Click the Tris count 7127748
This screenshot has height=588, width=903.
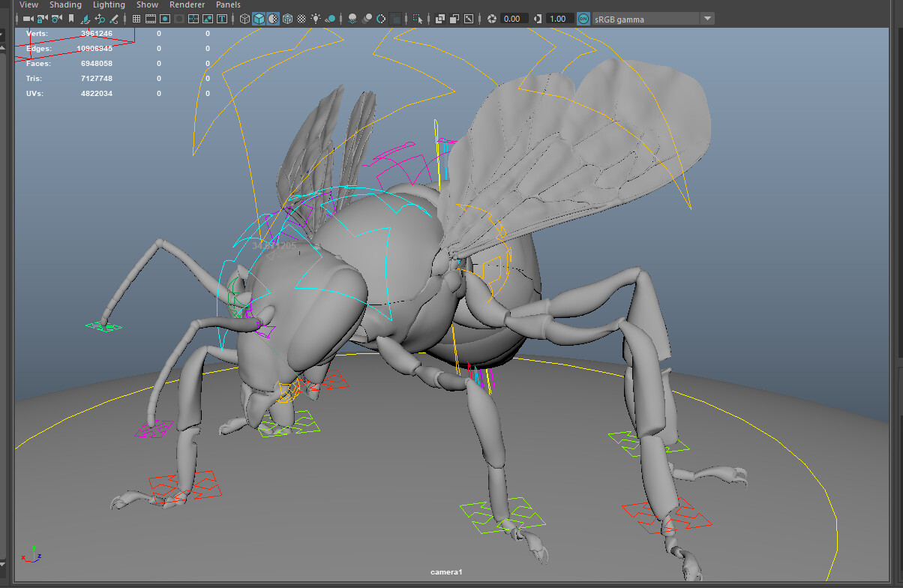pyautogui.click(x=97, y=79)
